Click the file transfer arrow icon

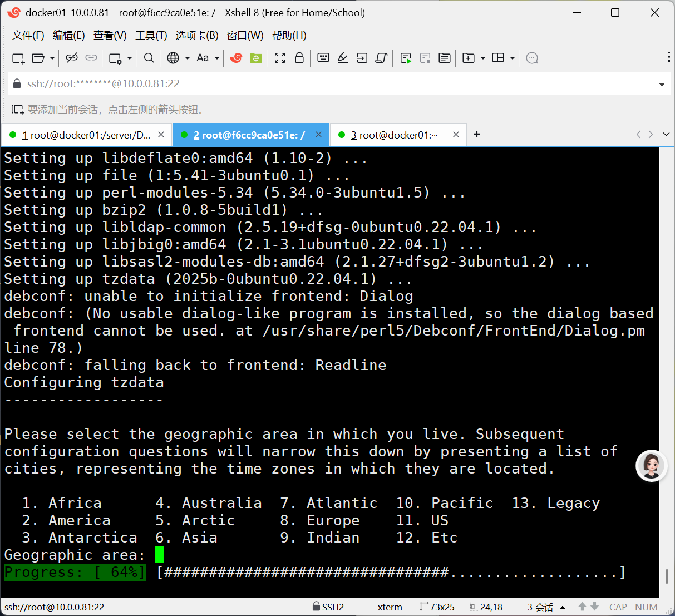click(x=362, y=58)
